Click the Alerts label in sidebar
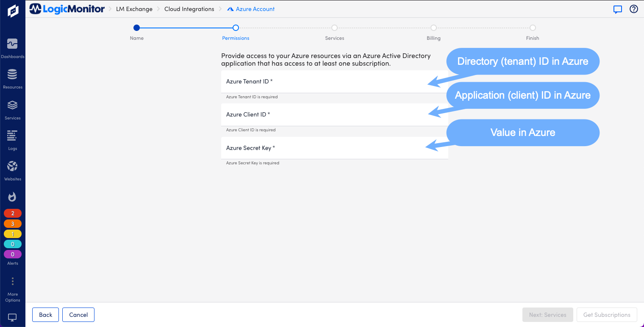 tap(13, 263)
